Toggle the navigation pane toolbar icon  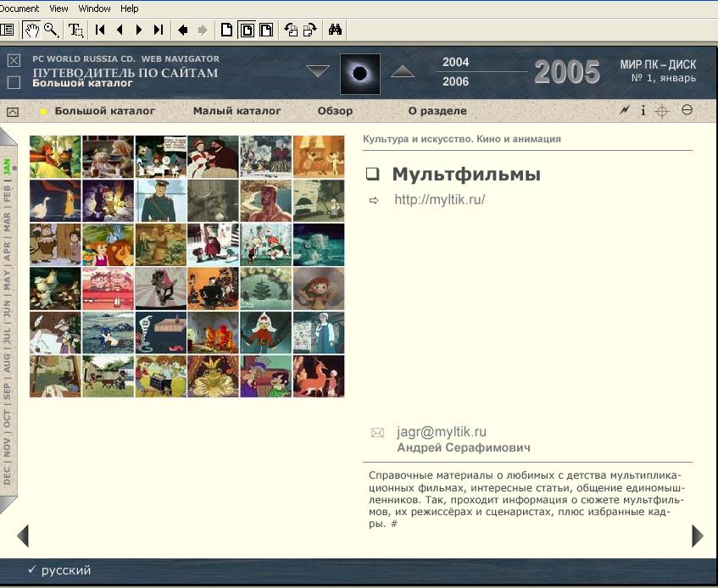pos(8,31)
